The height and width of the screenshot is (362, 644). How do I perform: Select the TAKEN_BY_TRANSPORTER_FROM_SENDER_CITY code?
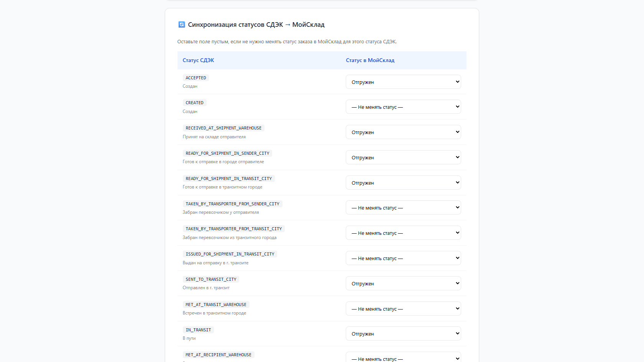(233, 204)
